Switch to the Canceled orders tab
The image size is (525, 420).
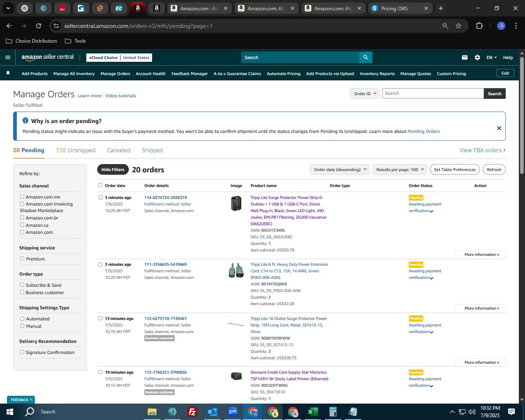click(119, 150)
